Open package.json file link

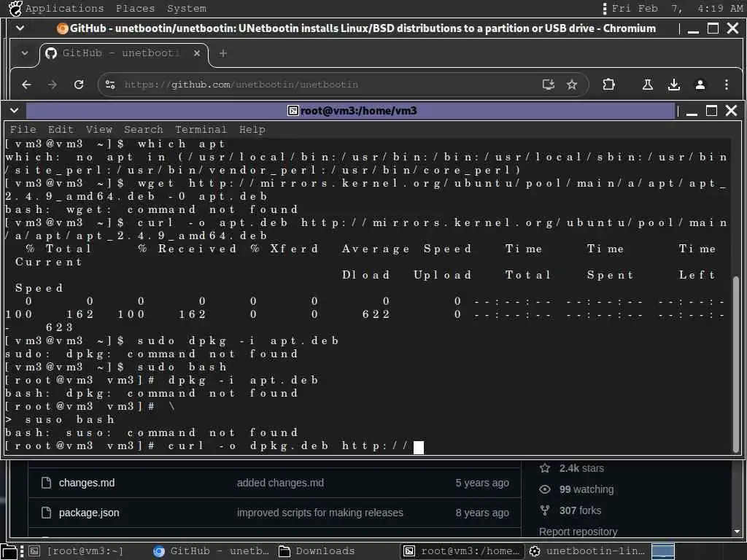[x=89, y=513]
